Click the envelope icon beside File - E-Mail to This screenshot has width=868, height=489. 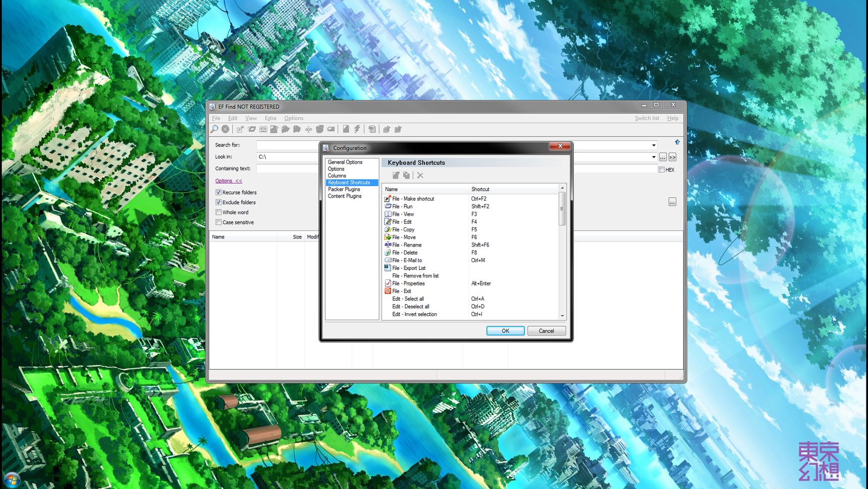coord(388,260)
